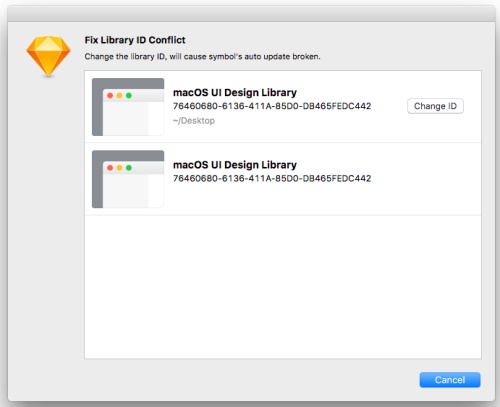Select the Desktop library's window thumbnail
Image resolution: width=500 pixels, height=407 pixels.
tap(128, 107)
